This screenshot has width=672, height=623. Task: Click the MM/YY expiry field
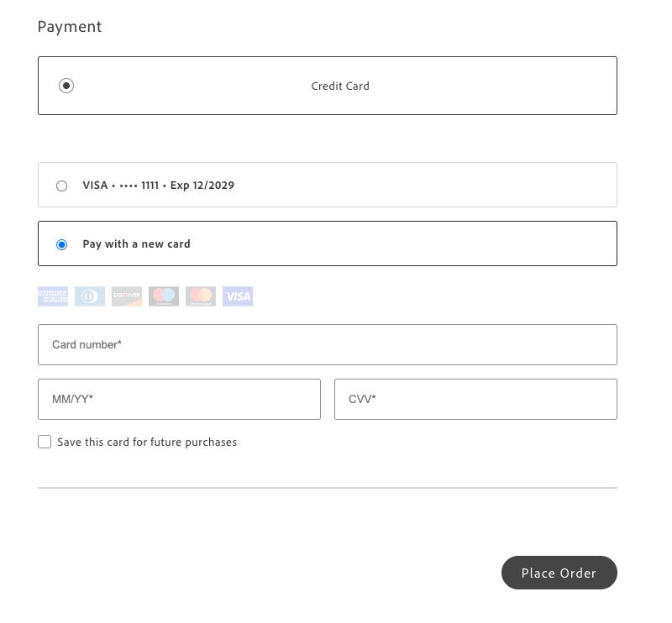pyautogui.click(x=179, y=399)
